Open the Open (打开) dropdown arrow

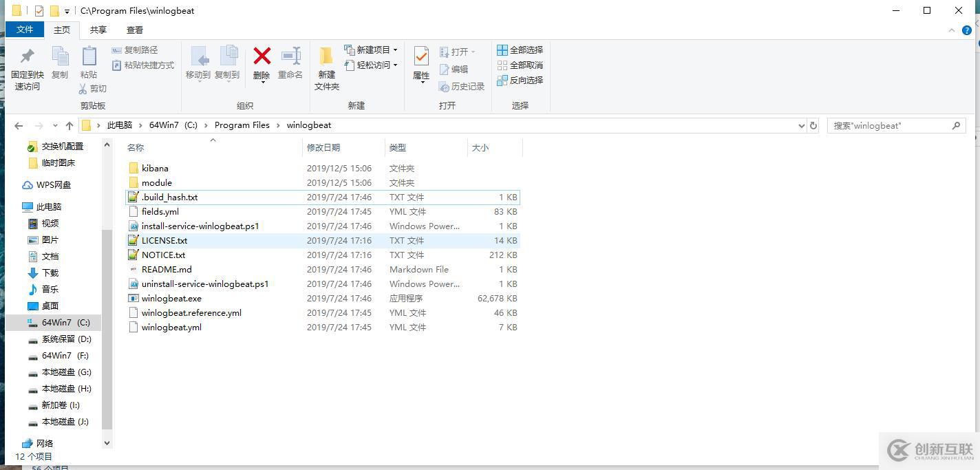(473, 52)
